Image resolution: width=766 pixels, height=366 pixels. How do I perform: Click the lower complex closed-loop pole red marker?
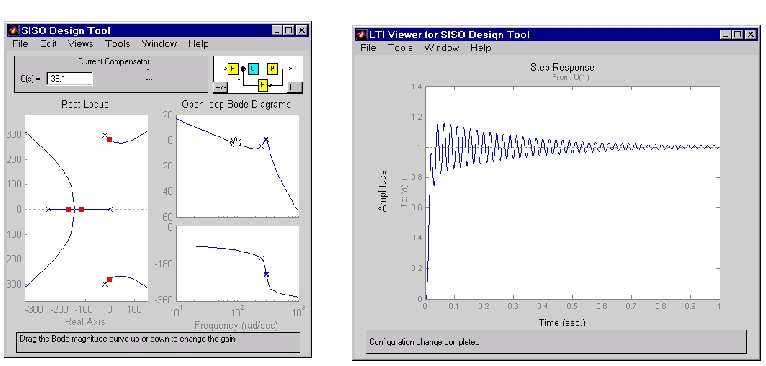tap(109, 280)
